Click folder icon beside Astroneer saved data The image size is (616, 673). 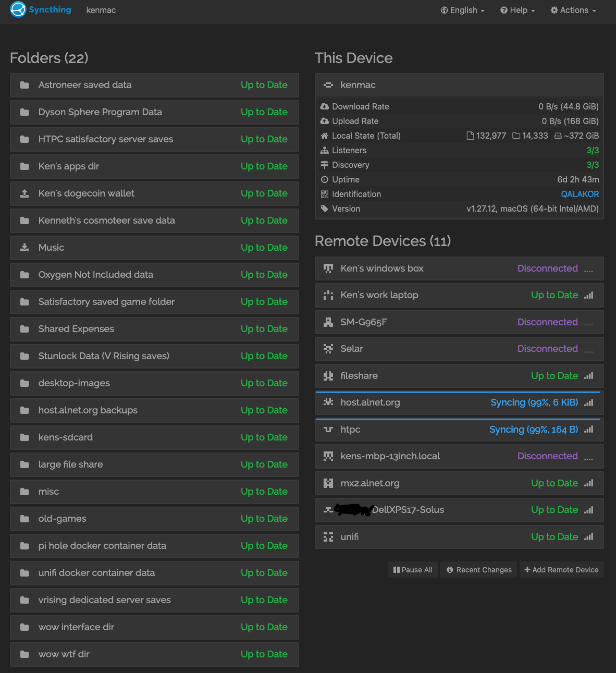click(24, 85)
